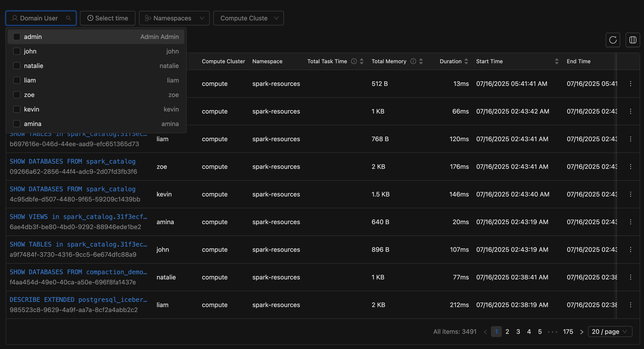Image resolution: width=644 pixels, height=349 pixels.
Task: Open DESCRIBE EXTENDED postgresql_iceberg query
Action: [78, 300]
